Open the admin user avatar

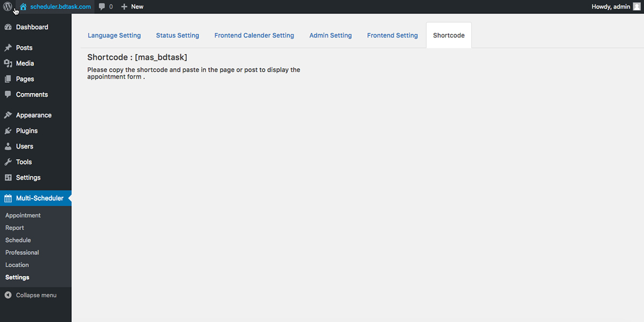[x=636, y=6]
